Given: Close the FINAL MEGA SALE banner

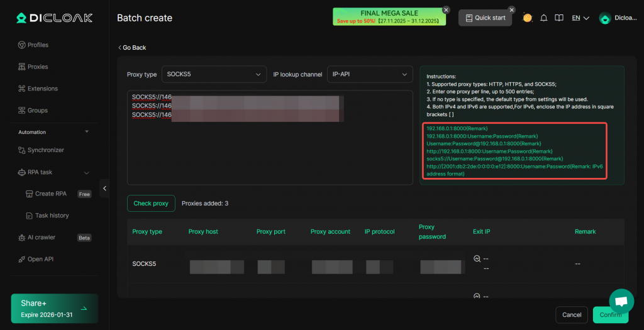Looking at the screenshot, I should coord(446,10).
